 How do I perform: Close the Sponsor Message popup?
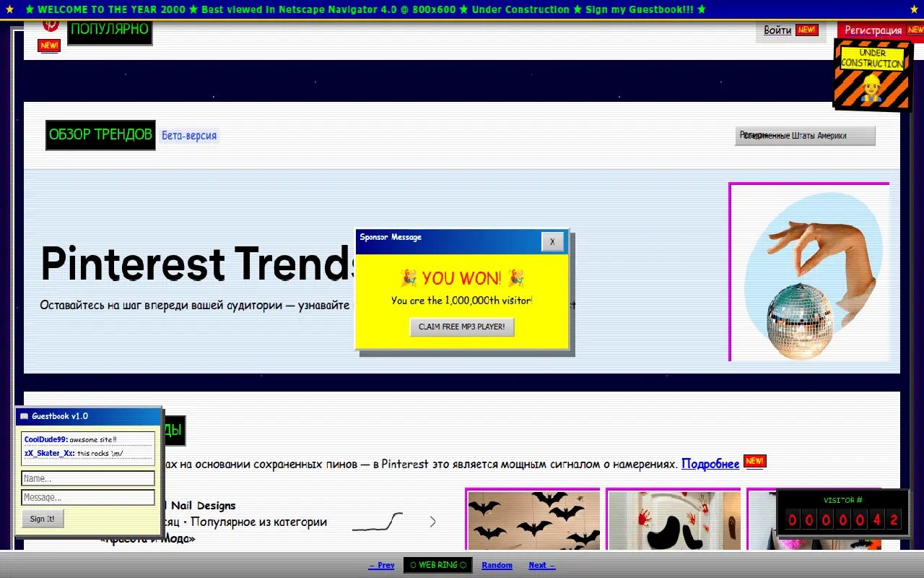tap(552, 242)
